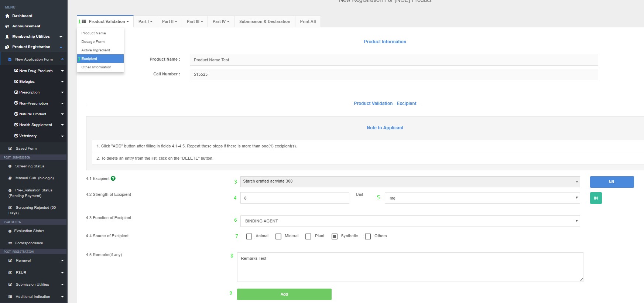Click the Strength of Excipient field

pyautogui.click(x=294, y=198)
